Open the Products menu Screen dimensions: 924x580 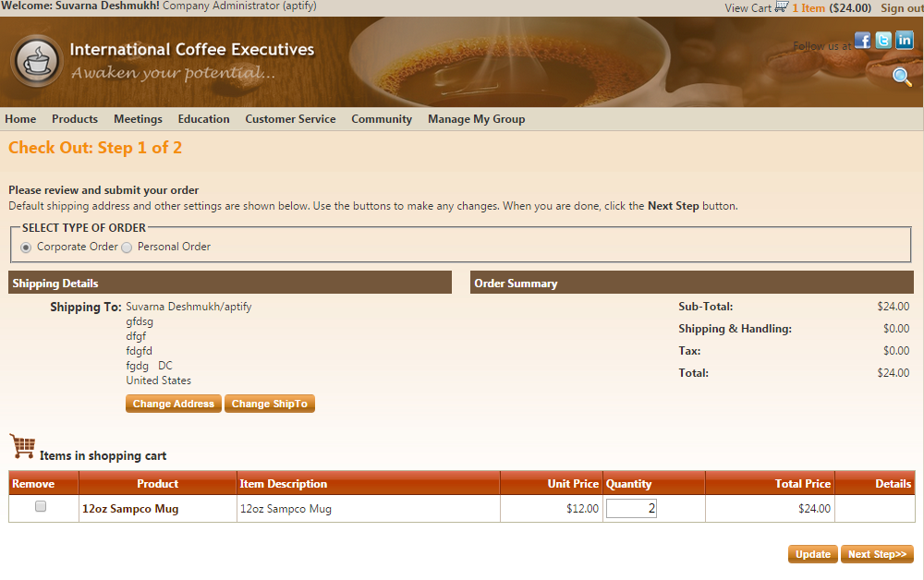[75, 119]
